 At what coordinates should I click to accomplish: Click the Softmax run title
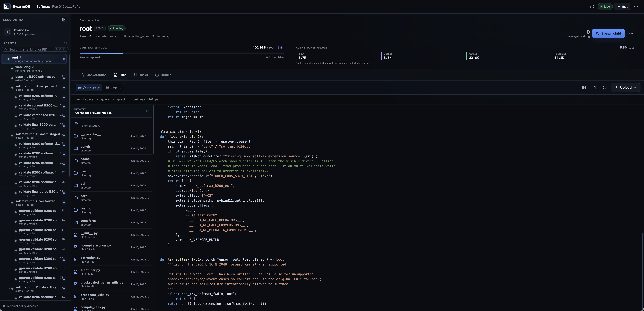click(43, 7)
